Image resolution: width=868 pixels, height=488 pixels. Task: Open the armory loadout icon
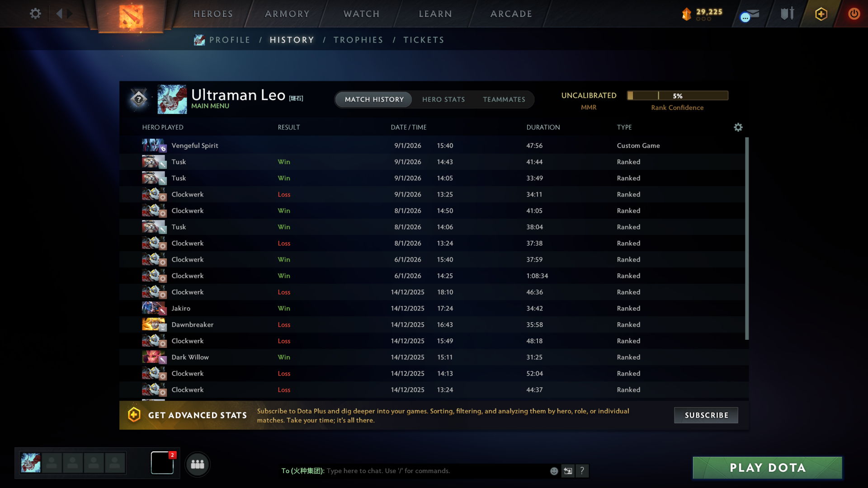[787, 14]
